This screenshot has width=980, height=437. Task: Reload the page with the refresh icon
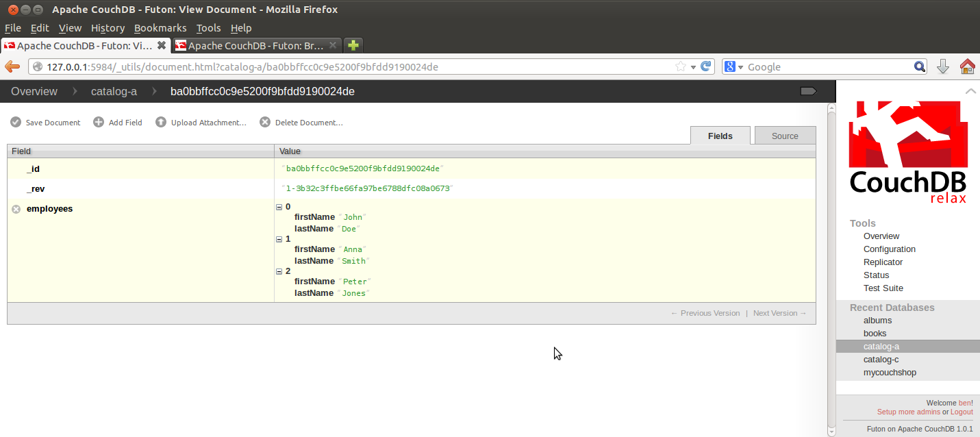tap(707, 66)
